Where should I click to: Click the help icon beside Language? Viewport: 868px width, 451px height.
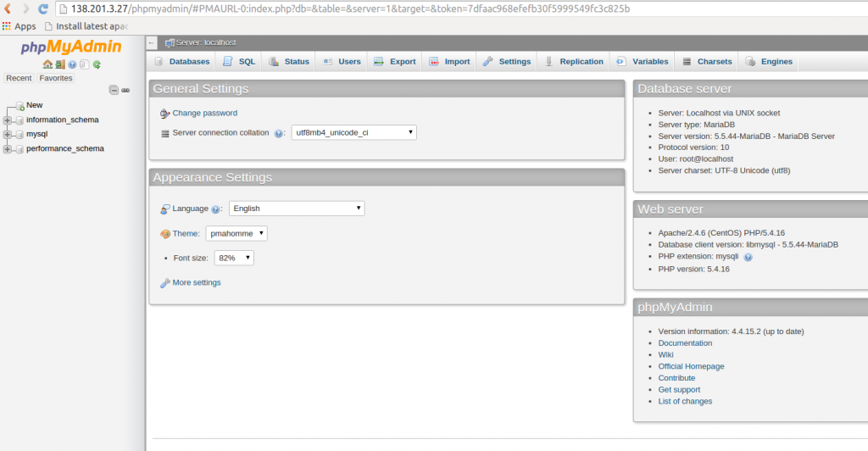[x=215, y=209]
